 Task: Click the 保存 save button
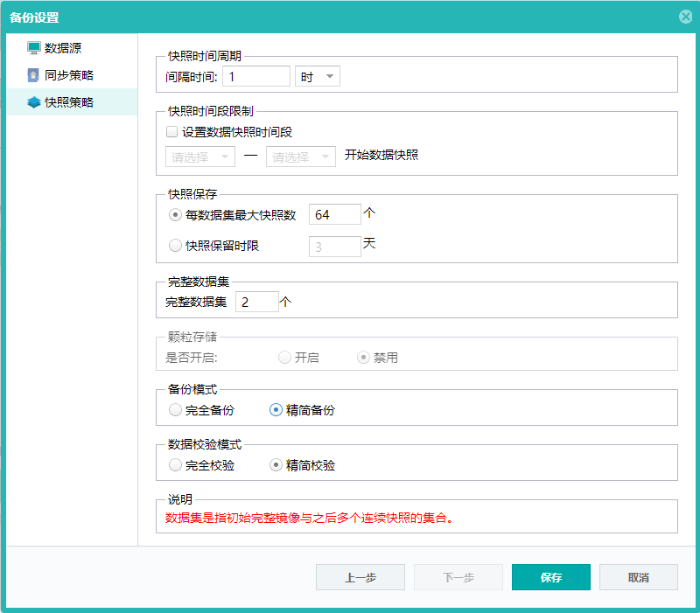click(x=550, y=577)
